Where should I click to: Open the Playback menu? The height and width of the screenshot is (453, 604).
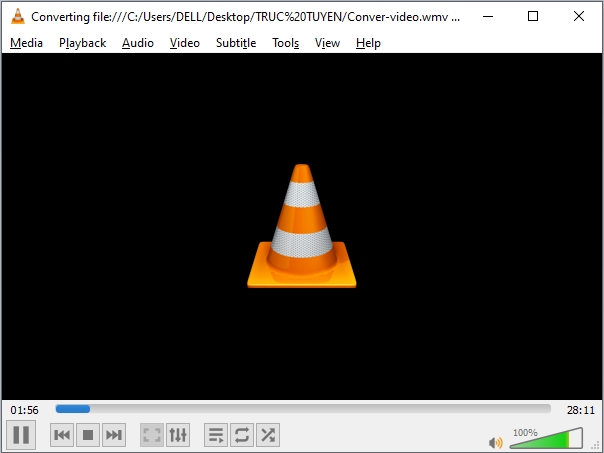pyautogui.click(x=82, y=43)
